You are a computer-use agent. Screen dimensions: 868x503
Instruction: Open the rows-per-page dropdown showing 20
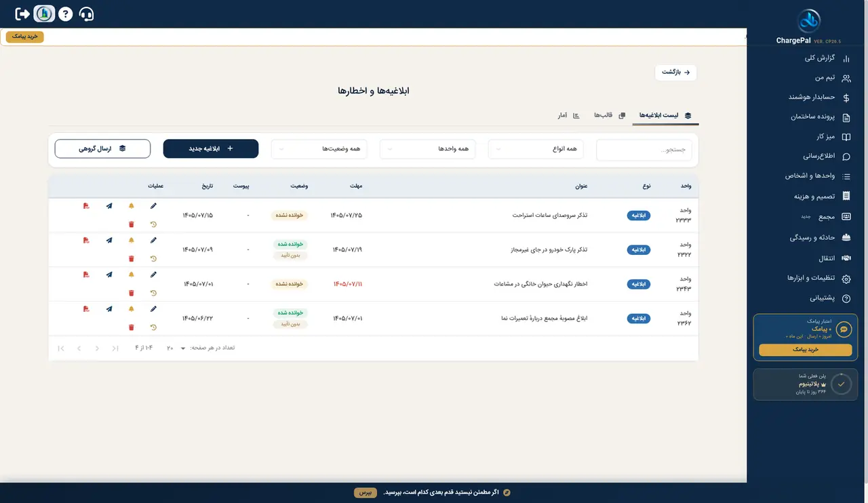click(176, 348)
